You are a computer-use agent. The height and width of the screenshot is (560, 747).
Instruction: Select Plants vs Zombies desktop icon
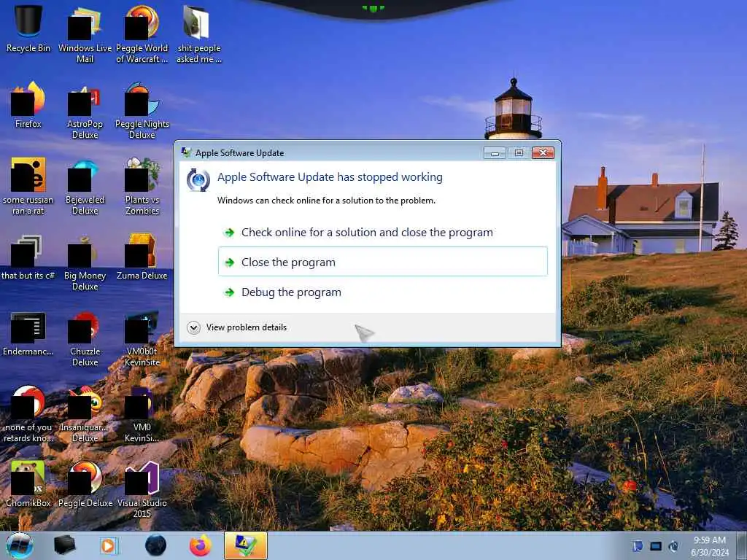coord(142,186)
